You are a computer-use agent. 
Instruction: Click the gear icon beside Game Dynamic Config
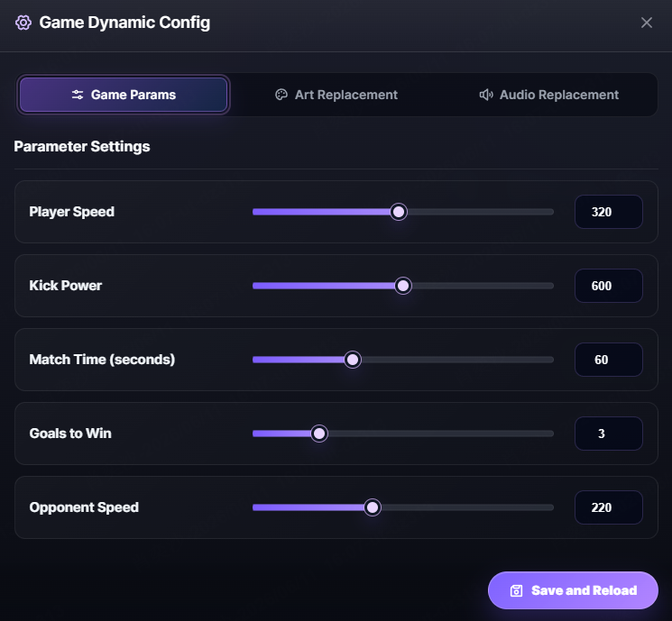coord(23,23)
